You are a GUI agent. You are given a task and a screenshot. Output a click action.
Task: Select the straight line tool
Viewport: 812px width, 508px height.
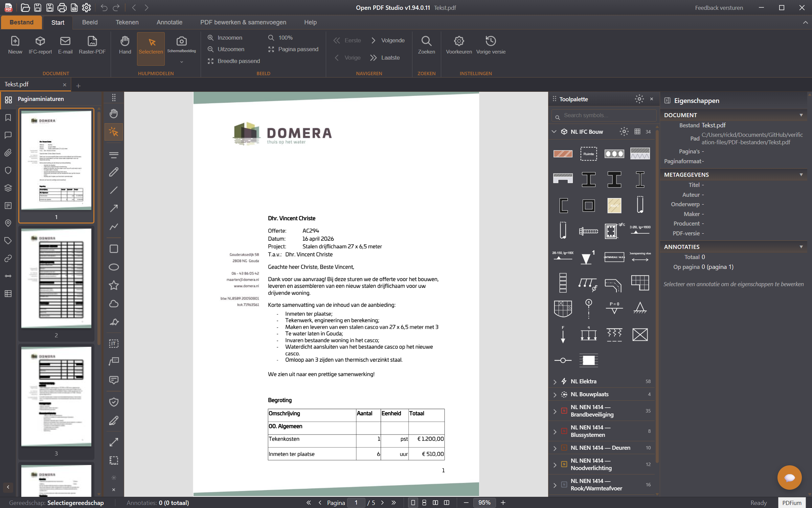(114, 190)
